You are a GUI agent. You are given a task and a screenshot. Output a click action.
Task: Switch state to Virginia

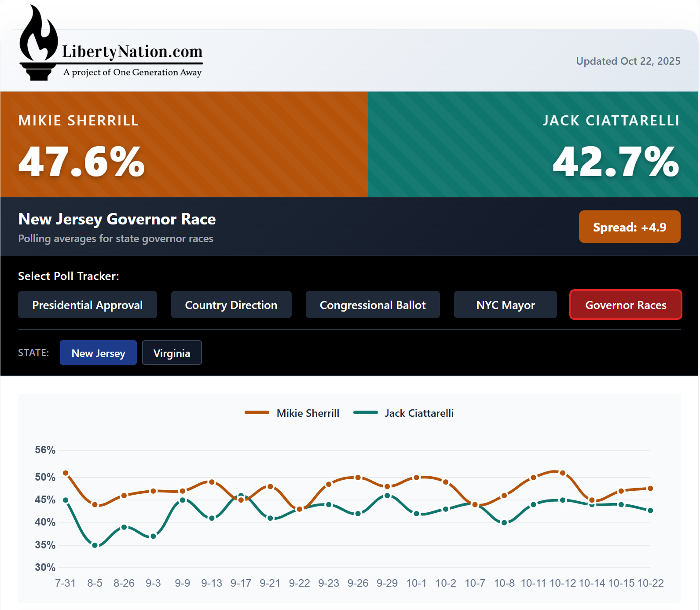click(172, 353)
